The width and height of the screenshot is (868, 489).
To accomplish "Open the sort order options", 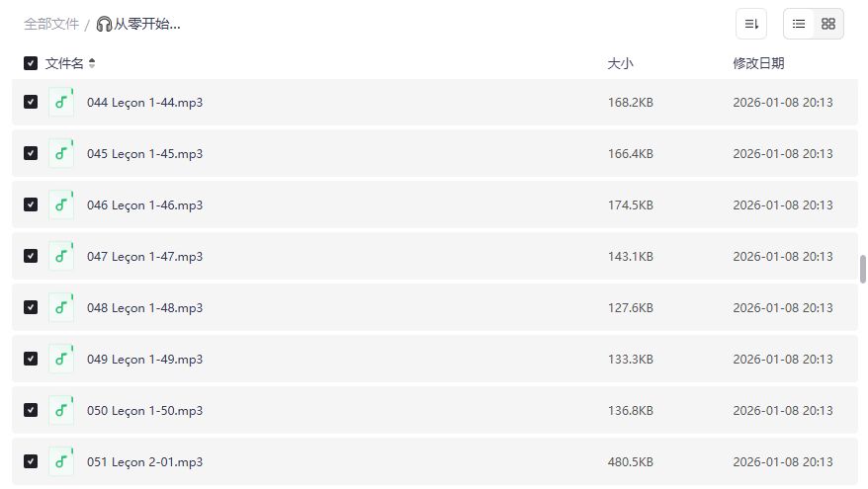I will click(x=751, y=24).
